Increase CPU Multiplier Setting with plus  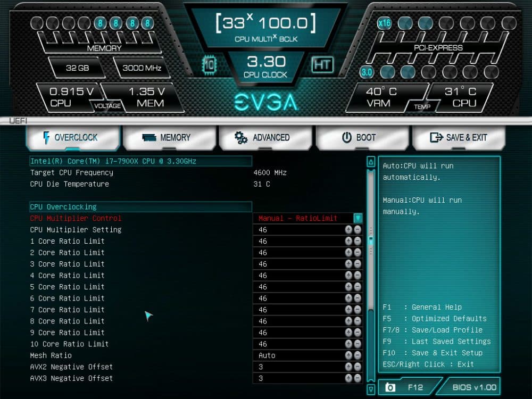tap(348, 230)
